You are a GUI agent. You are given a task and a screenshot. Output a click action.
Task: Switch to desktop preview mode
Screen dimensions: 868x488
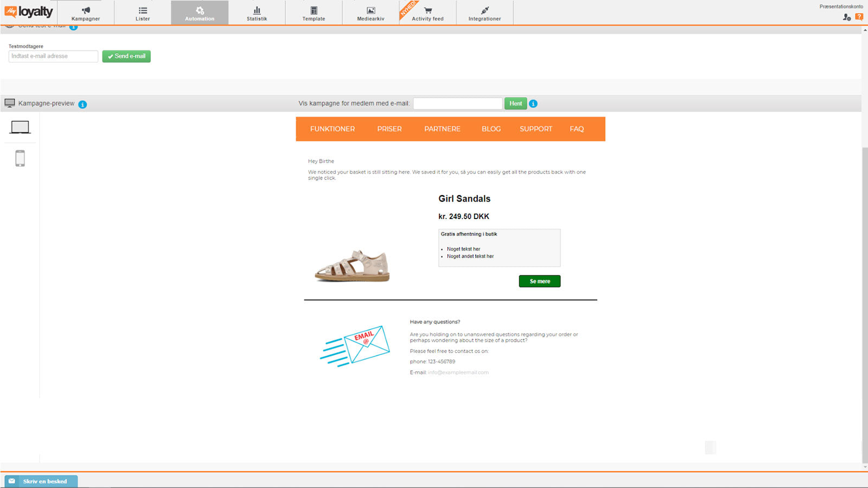(x=20, y=127)
